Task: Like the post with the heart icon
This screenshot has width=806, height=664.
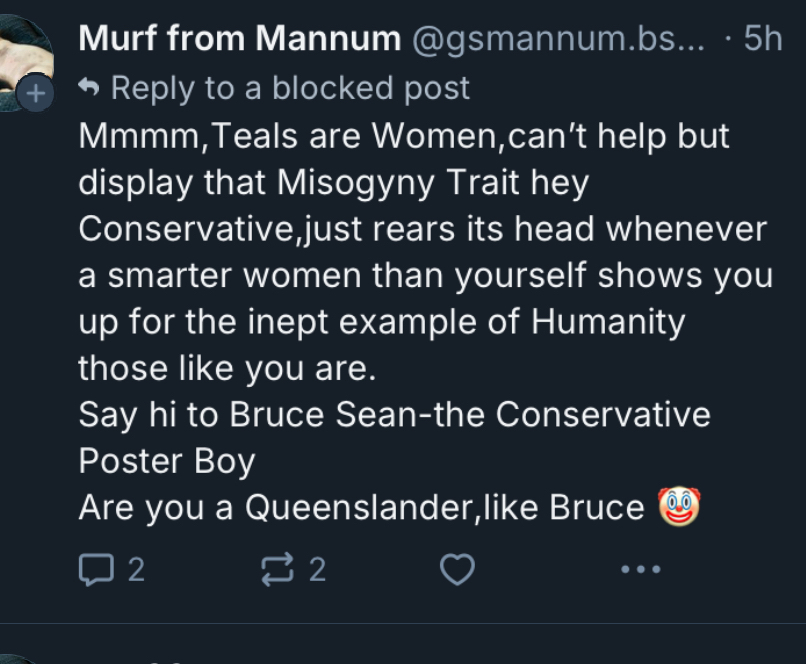Action: tap(457, 570)
